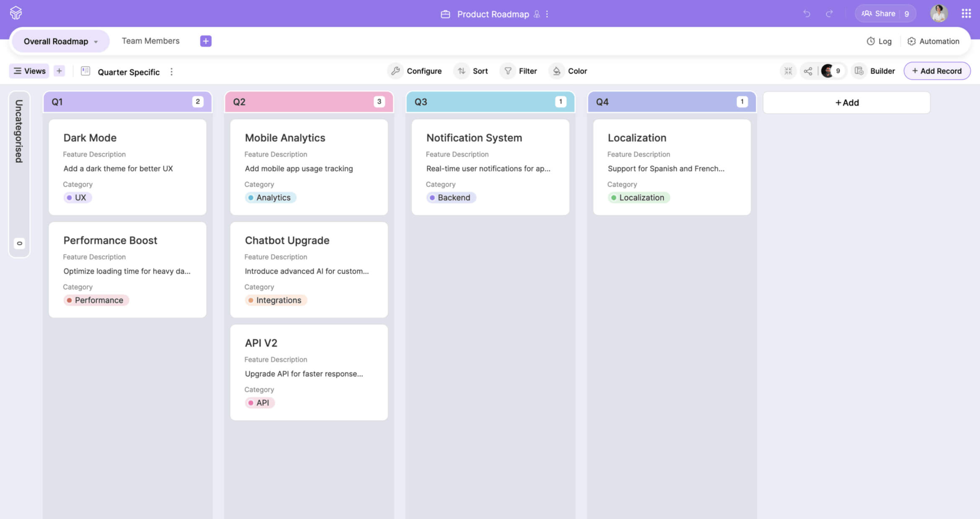Click the kanban view icon beside Quarter Specific
Image resolution: width=980 pixels, height=519 pixels.
pyautogui.click(x=85, y=71)
